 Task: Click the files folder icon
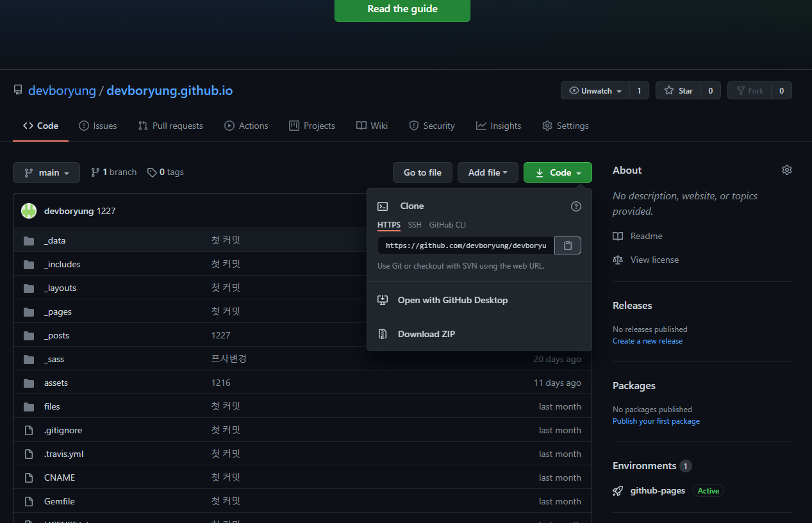29,407
